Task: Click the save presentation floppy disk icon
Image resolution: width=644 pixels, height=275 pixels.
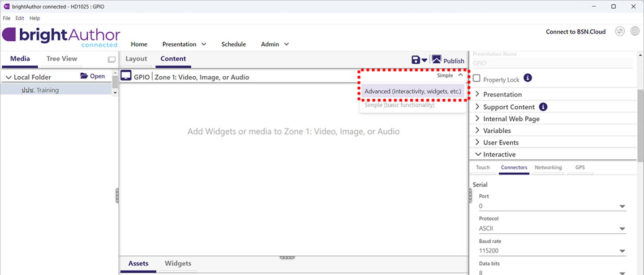Action: click(416, 59)
